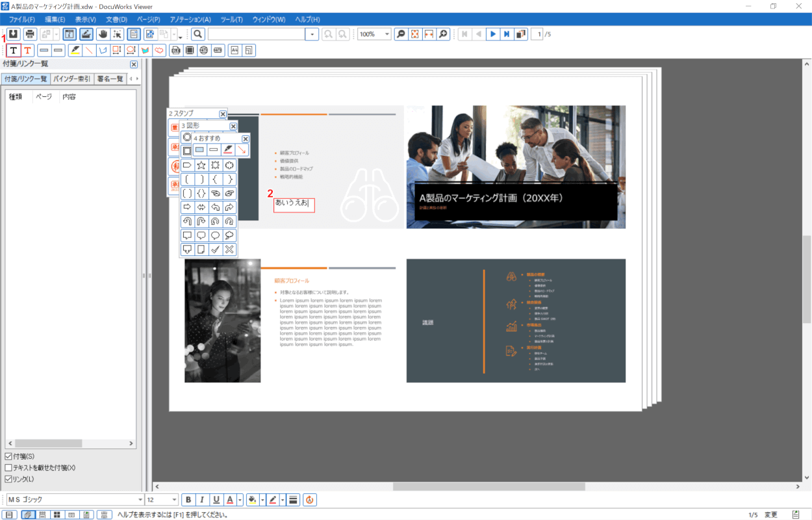This screenshot has height=520, width=812.
Task: Toggle the リンク(L) checkbox
Action: (8, 479)
